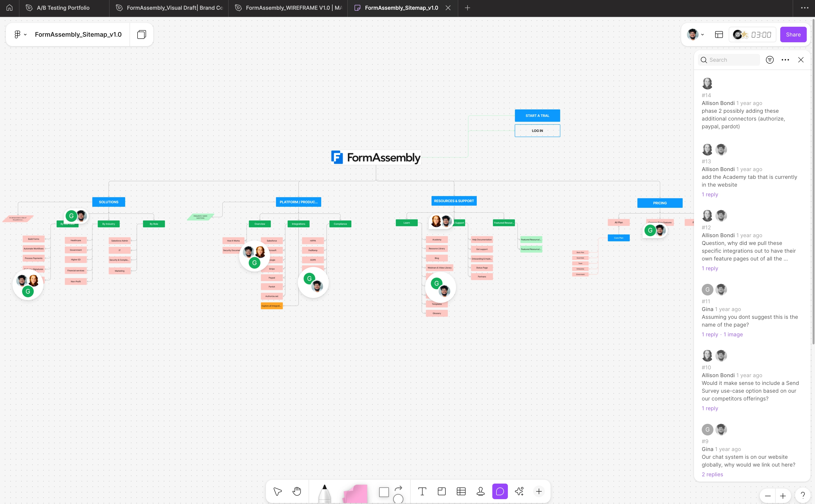Open the 2 replies link on comment #9
The height and width of the screenshot is (504, 815).
tap(712, 474)
